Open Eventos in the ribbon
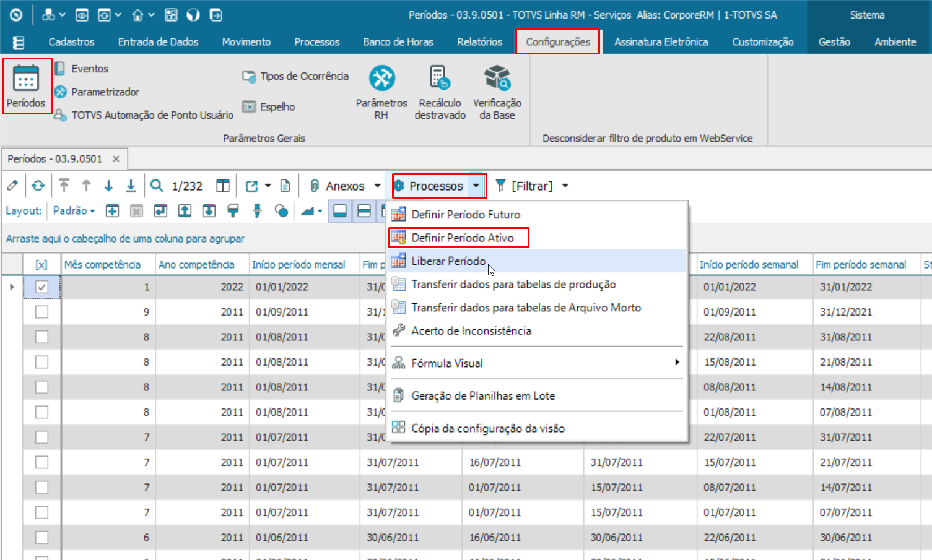Viewport: 932px width, 560px height. pyautogui.click(x=81, y=69)
